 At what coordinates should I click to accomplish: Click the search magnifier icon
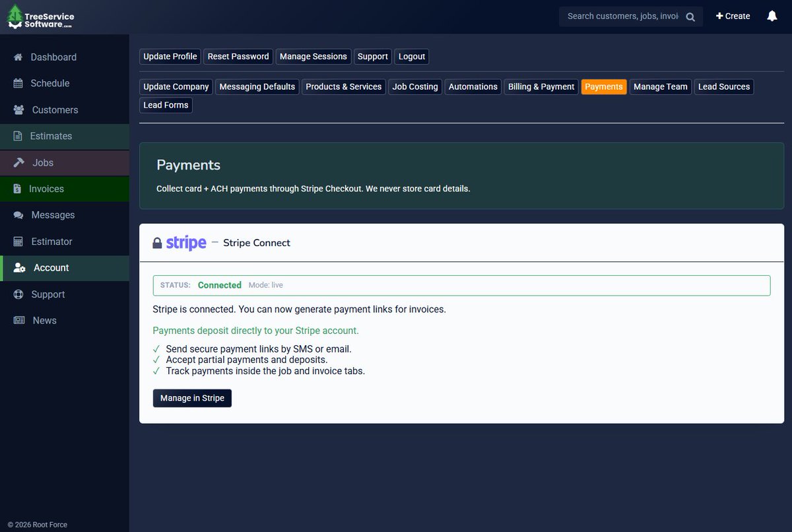click(x=690, y=17)
